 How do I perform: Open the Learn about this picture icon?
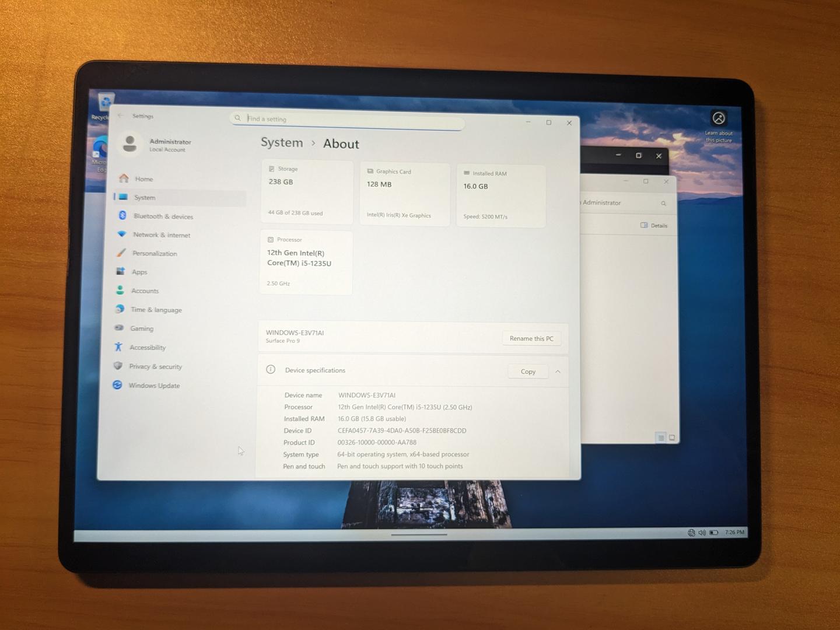coord(719,119)
